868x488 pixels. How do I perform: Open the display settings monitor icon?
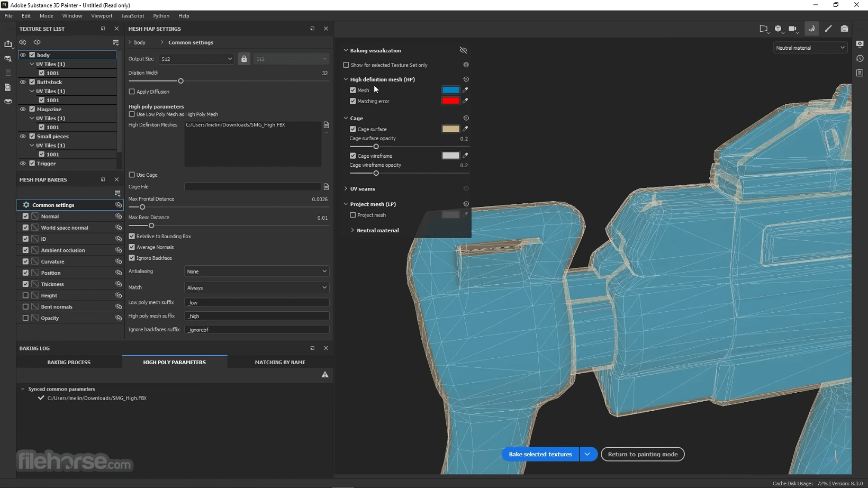pyautogui.click(x=860, y=44)
